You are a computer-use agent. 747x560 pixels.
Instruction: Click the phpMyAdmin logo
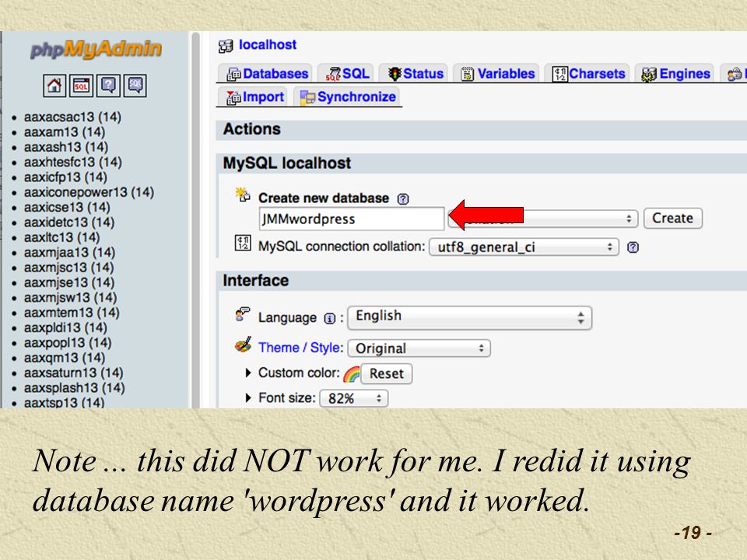tap(96, 49)
